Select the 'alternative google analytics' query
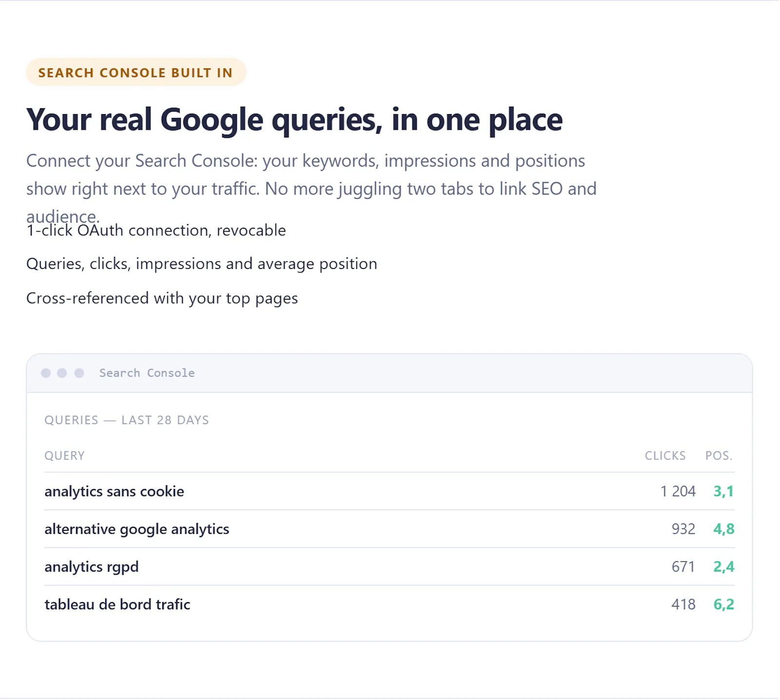Viewport: 780px width, 700px height. (x=136, y=529)
